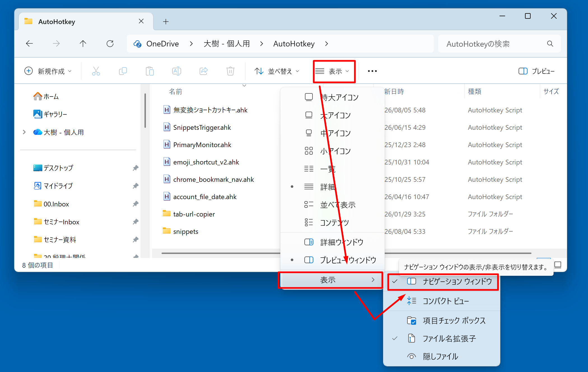Open the three-dot more options menu
This screenshot has height=372, width=588.
tap(372, 71)
